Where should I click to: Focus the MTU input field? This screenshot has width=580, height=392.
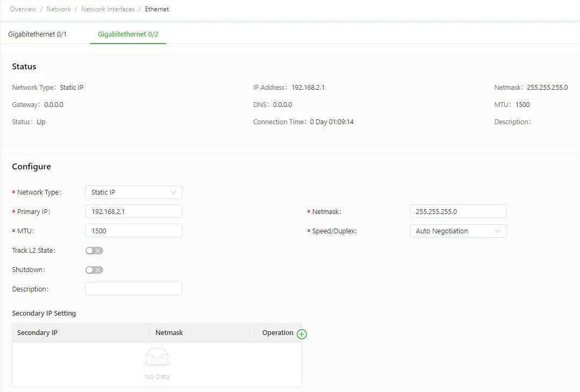tap(133, 231)
